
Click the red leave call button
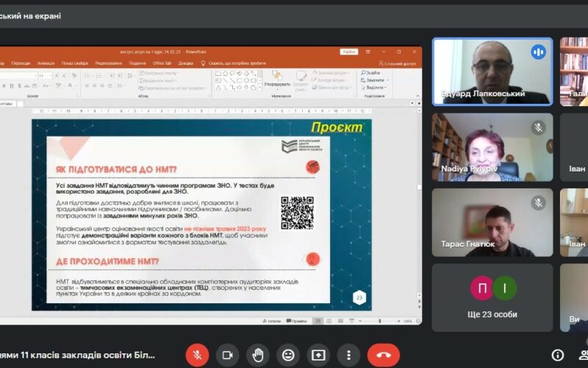(383, 355)
